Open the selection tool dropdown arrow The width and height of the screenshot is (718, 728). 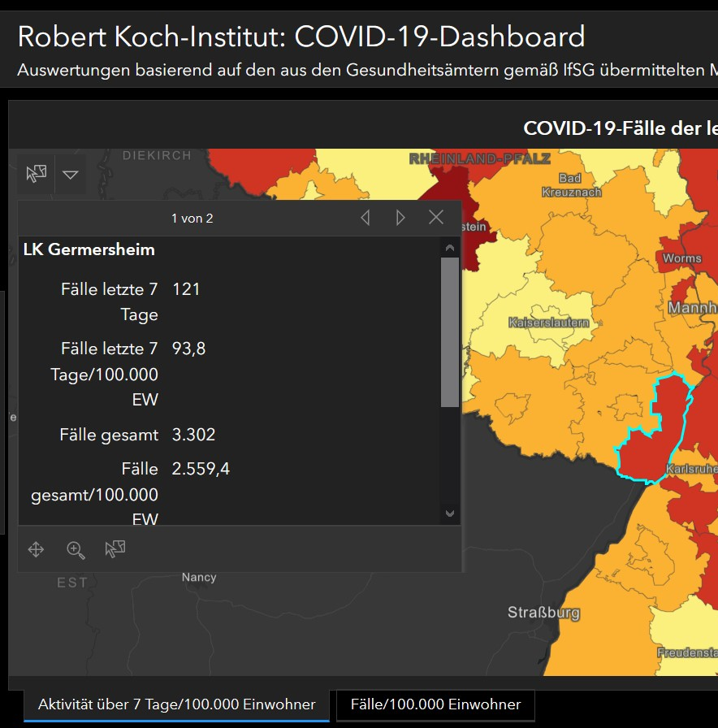71,175
